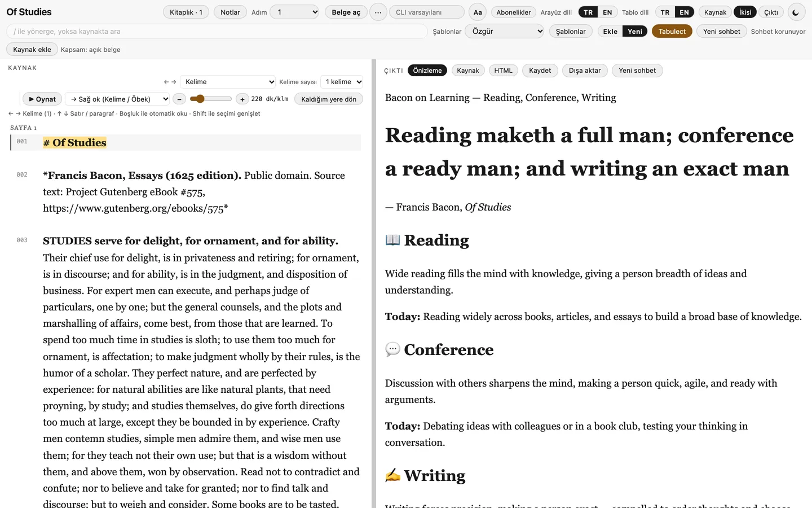Adjust the reading speed slider
Image resolution: width=812 pixels, height=508 pixels.
211,99
